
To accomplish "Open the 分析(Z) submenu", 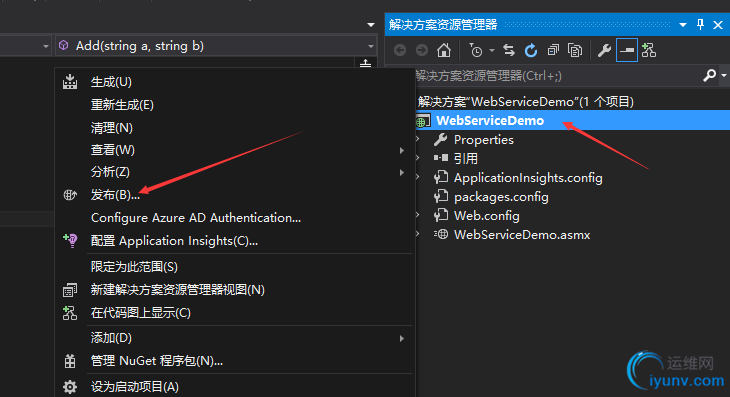I will click(235, 172).
